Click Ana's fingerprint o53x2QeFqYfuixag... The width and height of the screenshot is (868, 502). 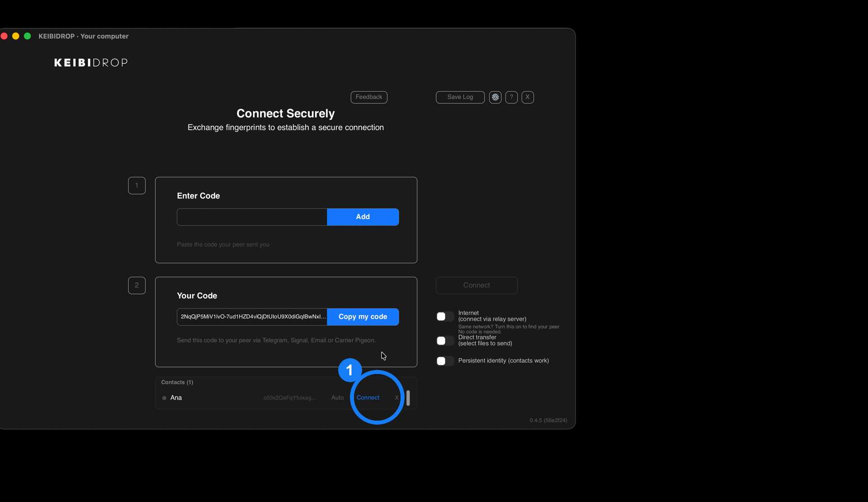pos(289,398)
